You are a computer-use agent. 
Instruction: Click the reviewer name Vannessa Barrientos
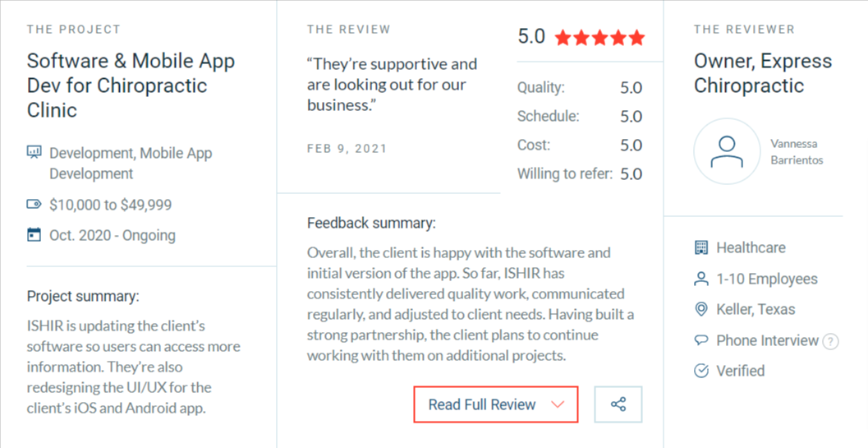coord(797,151)
